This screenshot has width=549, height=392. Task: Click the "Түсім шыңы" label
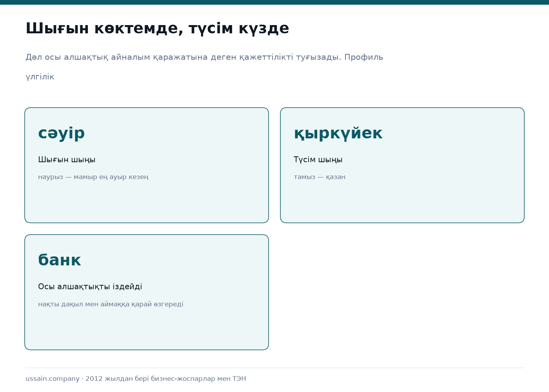click(x=318, y=160)
